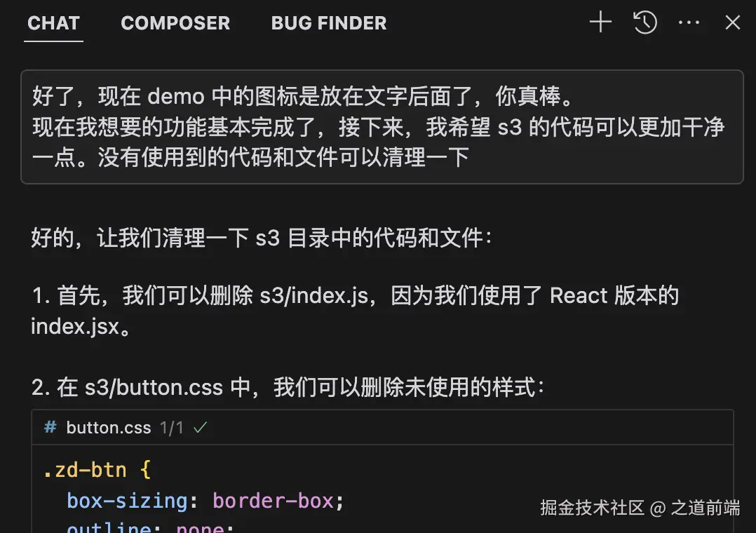Click the reply line starting with 好的
The height and width of the screenshot is (533, 756).
262,238
